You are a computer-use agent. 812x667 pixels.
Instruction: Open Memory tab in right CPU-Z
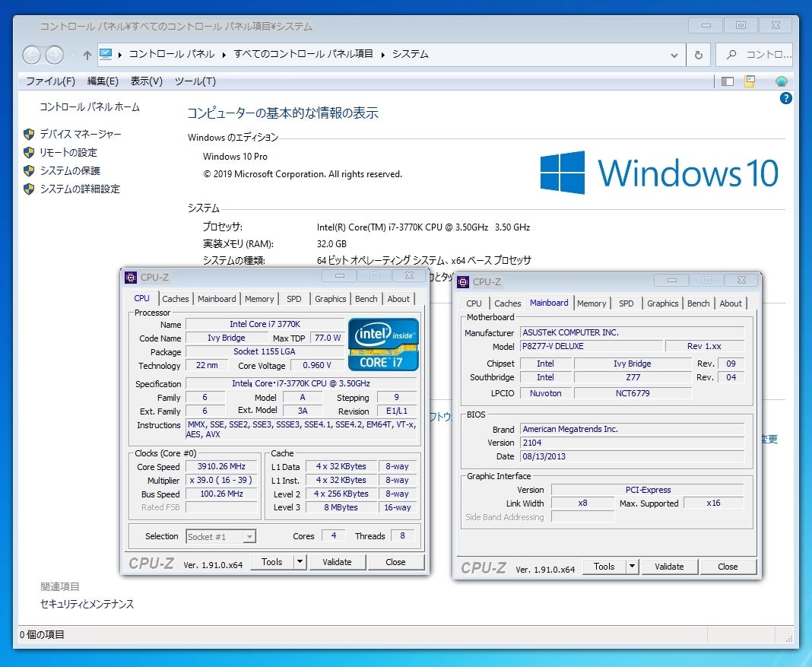[592, 303]
